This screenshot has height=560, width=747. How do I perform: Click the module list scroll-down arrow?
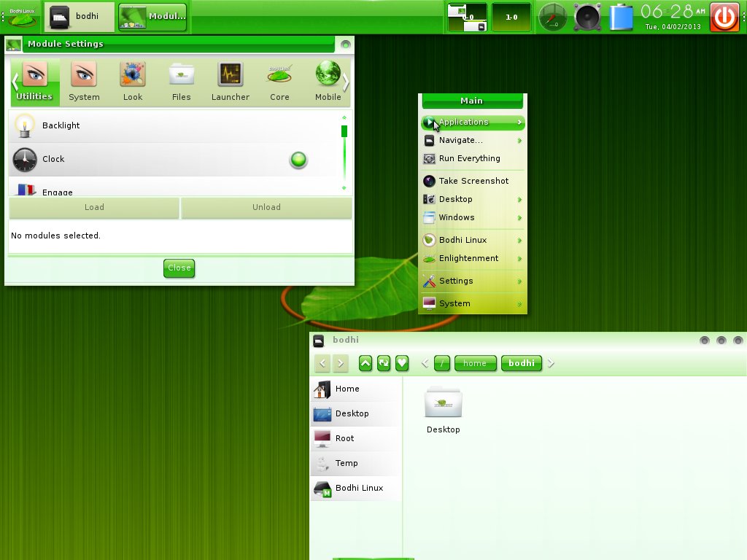click(344, 188)
